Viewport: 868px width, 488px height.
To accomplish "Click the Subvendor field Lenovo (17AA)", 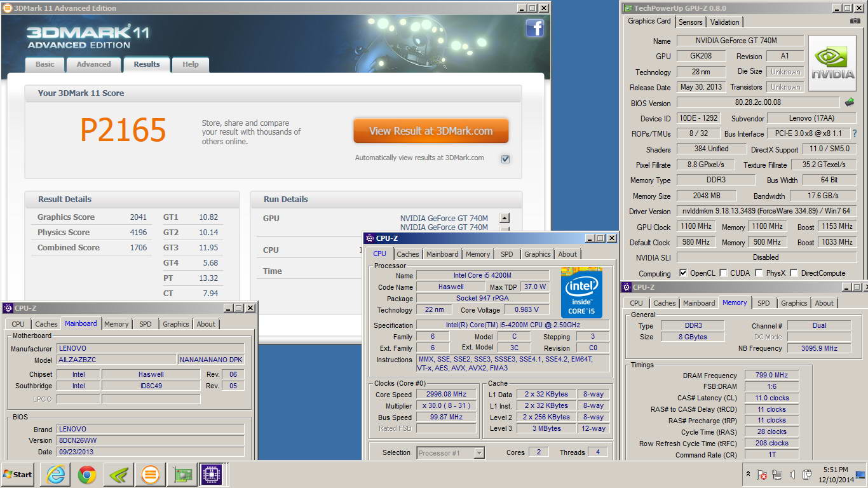I will 812,118.
